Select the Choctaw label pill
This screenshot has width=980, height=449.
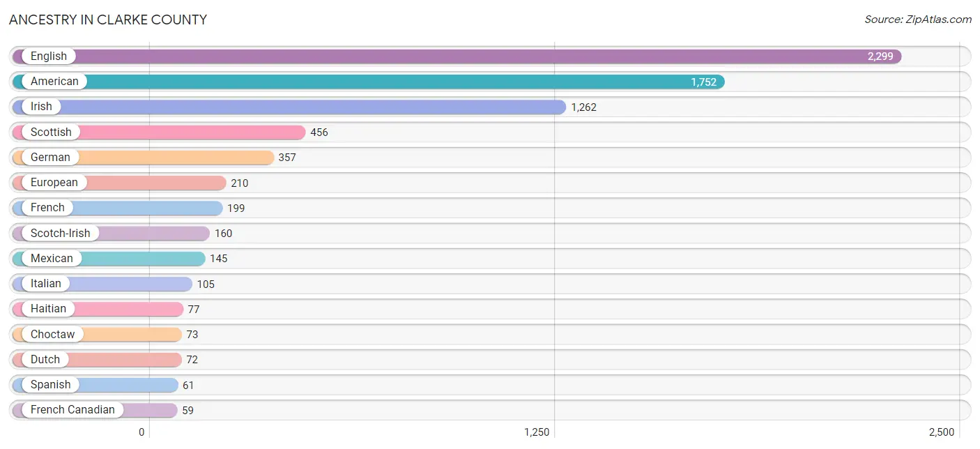coord(52,335)
